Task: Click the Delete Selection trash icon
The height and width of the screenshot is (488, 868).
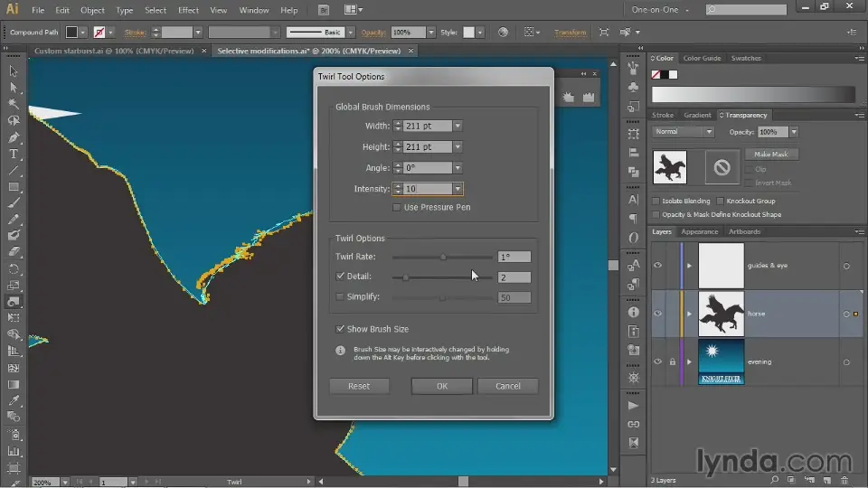Action: click(844, 481)
